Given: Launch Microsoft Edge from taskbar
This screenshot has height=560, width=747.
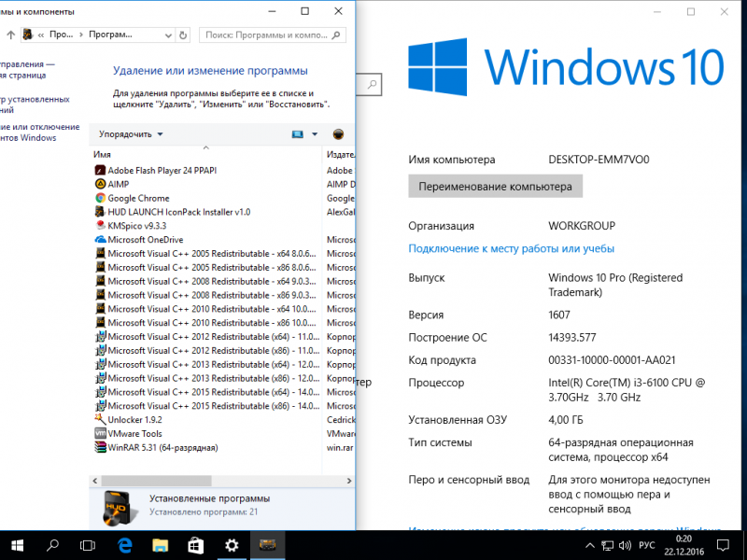Looking at the screenshot, I should pyautogui.click(x=125, y=545).
